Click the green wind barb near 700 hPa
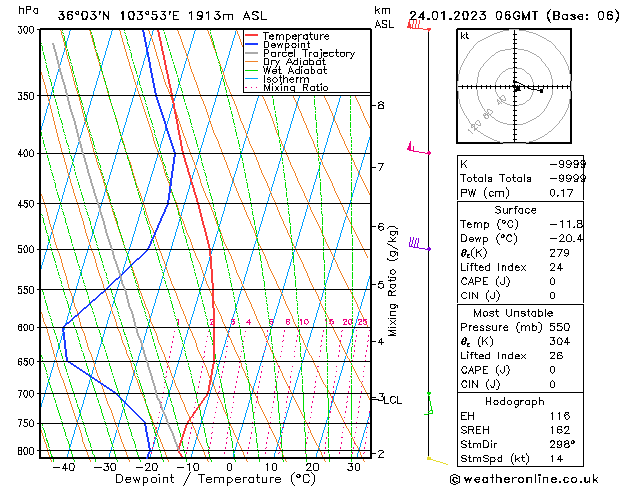629x486 pixels. (429, 404)
